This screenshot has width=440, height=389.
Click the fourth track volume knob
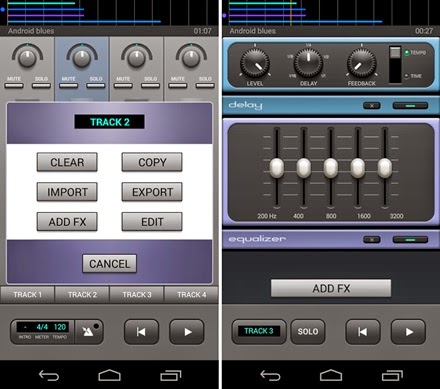191,58
